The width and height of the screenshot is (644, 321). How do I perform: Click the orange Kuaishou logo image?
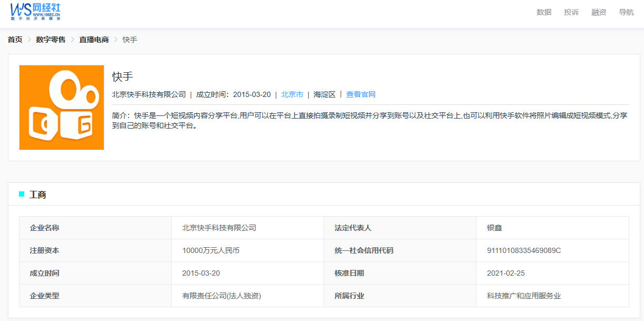[x=62, y=108]
